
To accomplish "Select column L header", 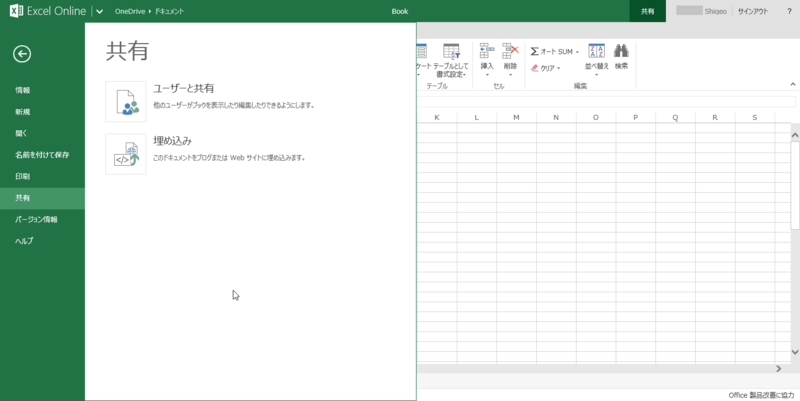I will pos(477,117).
